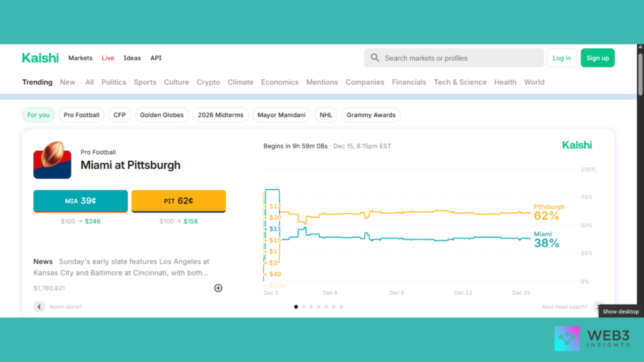Click the green Sign up button
Image resolution: width=644 pixels, height=362 pixels.
coord(597,58)
